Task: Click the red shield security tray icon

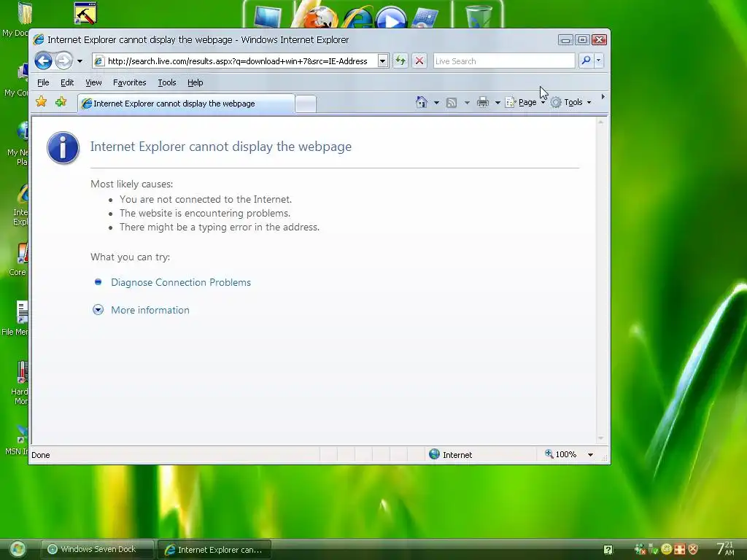Action: (x=693, y=549)
